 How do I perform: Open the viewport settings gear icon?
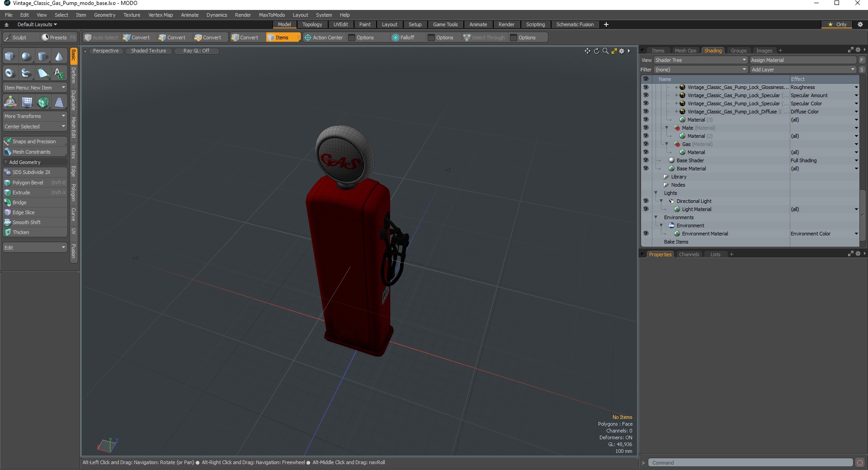622,51
